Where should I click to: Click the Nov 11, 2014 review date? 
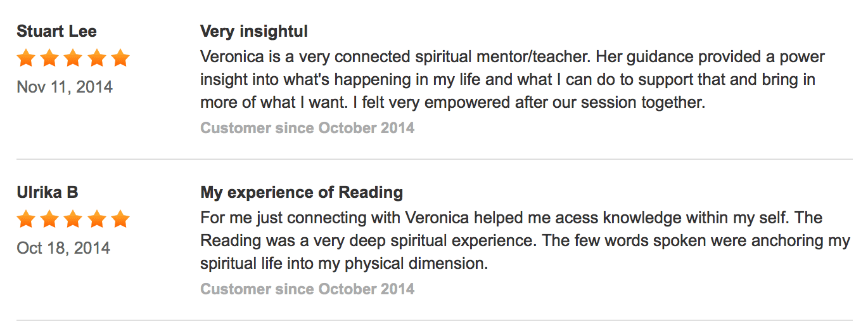[x=65, y=87]
